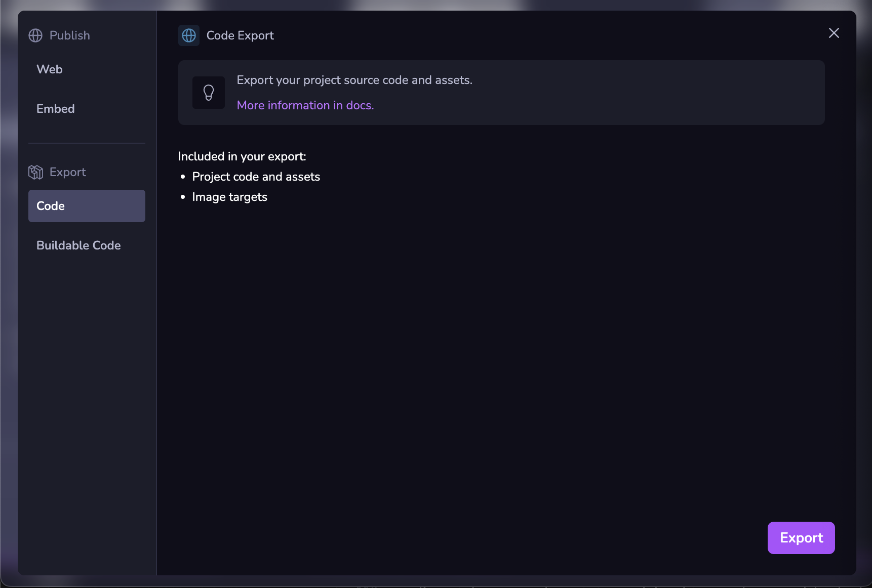
Task: Click the globe icon beside Publish
Action: [35, 35]
